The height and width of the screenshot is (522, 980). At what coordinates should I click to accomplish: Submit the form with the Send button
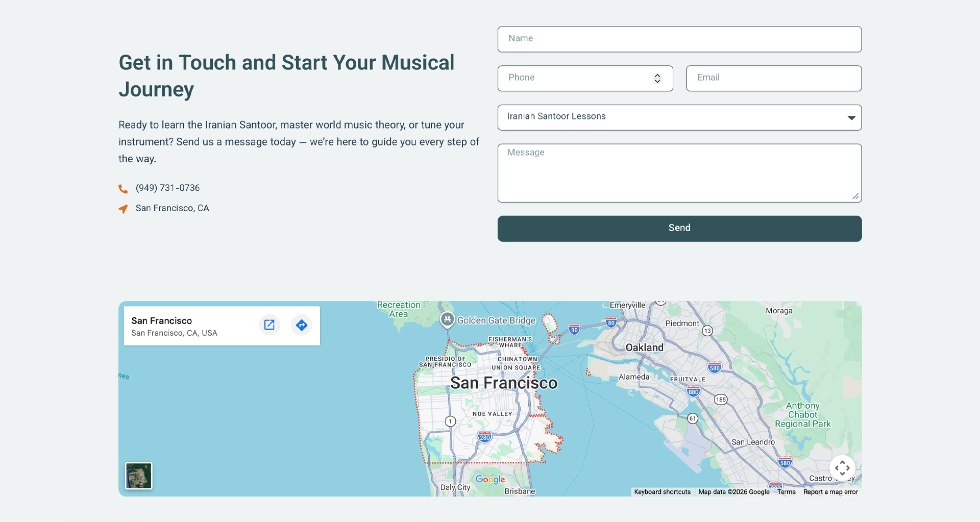pos(679,229)
